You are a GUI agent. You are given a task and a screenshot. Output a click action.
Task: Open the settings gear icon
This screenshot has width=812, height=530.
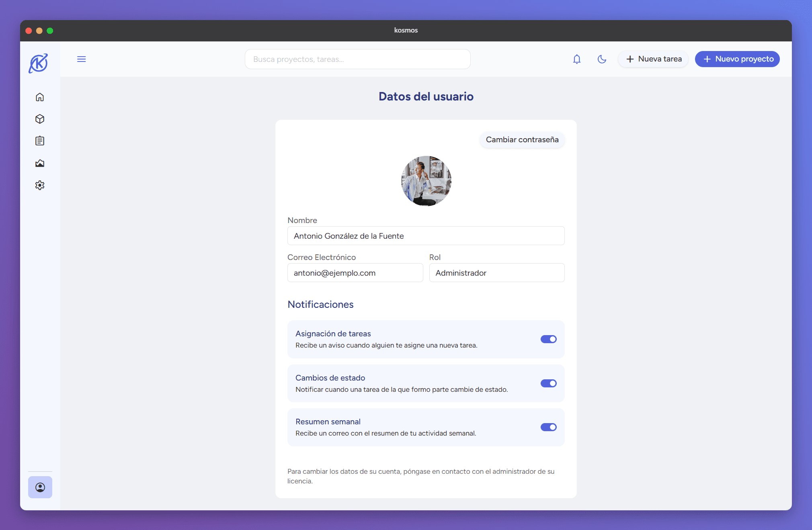click(40, 185)
